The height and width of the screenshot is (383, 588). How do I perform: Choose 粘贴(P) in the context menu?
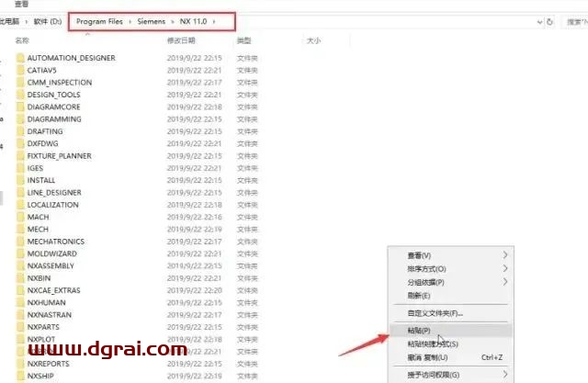[451, 331]
